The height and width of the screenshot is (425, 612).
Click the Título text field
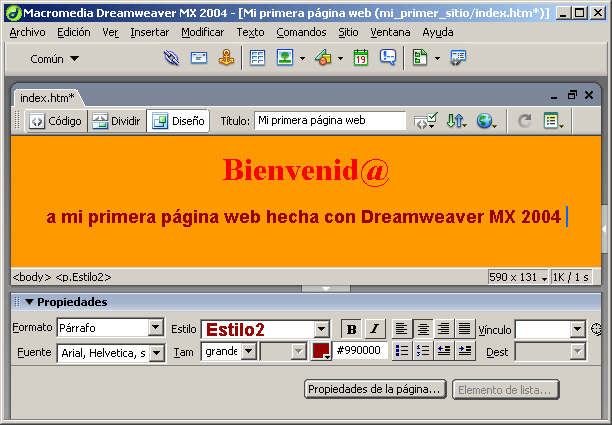pyautogui.click(x=329, y=120)
